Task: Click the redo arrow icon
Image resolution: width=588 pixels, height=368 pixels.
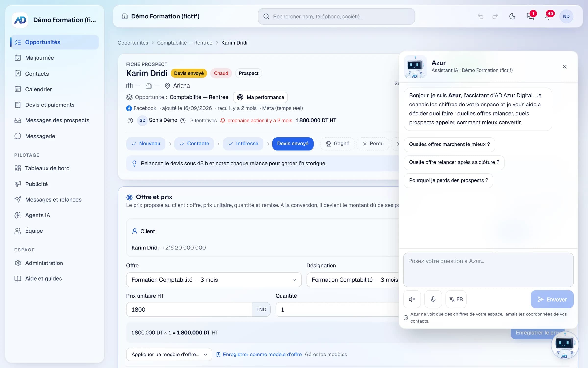Action: point(495,16)
